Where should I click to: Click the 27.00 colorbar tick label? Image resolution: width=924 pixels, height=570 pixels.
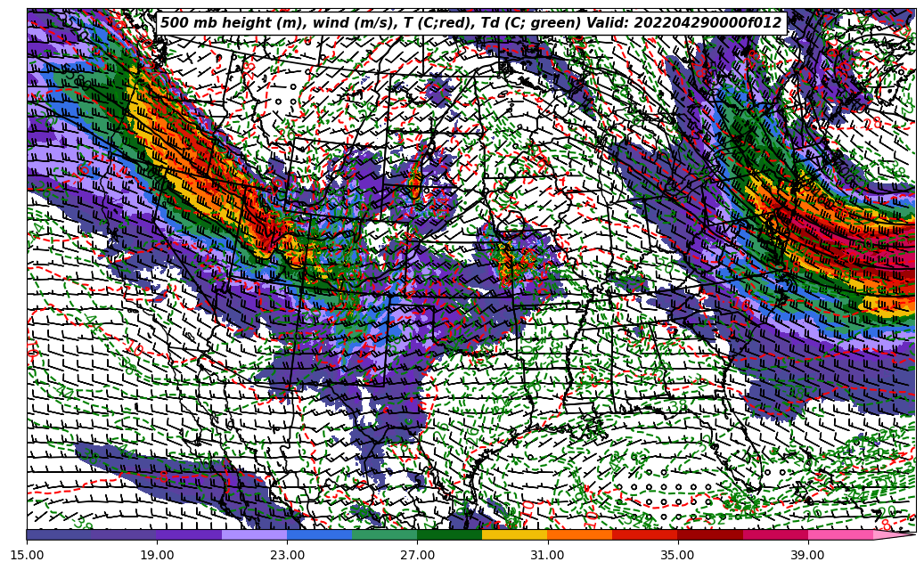[x=417, y=555]
